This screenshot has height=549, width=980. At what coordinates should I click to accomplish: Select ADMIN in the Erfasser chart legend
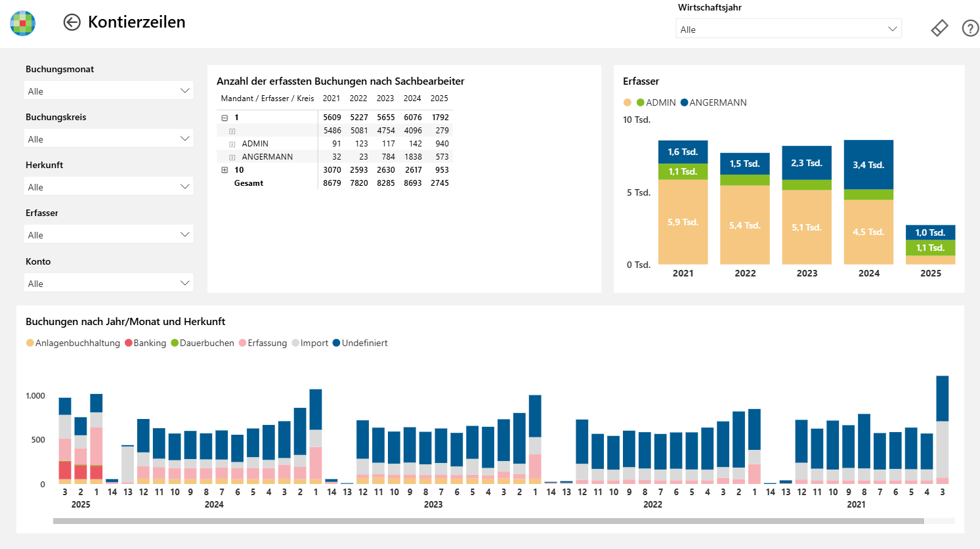656,102
